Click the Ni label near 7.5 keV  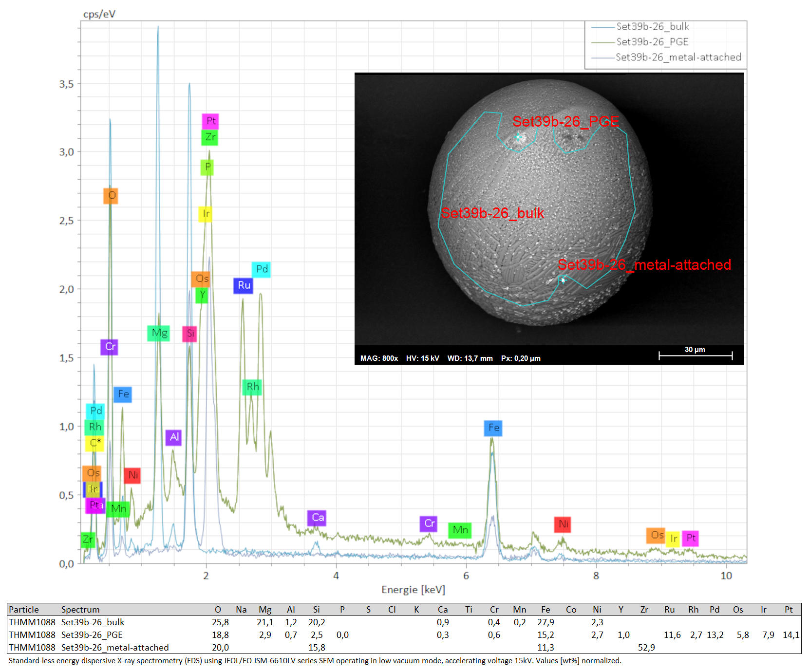click(x=563, y=524)
